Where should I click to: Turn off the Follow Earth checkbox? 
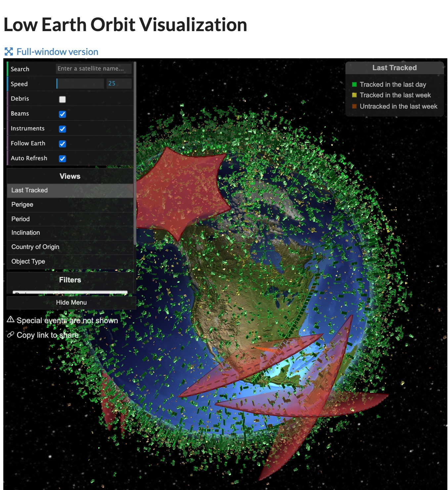tap(62, 144)
